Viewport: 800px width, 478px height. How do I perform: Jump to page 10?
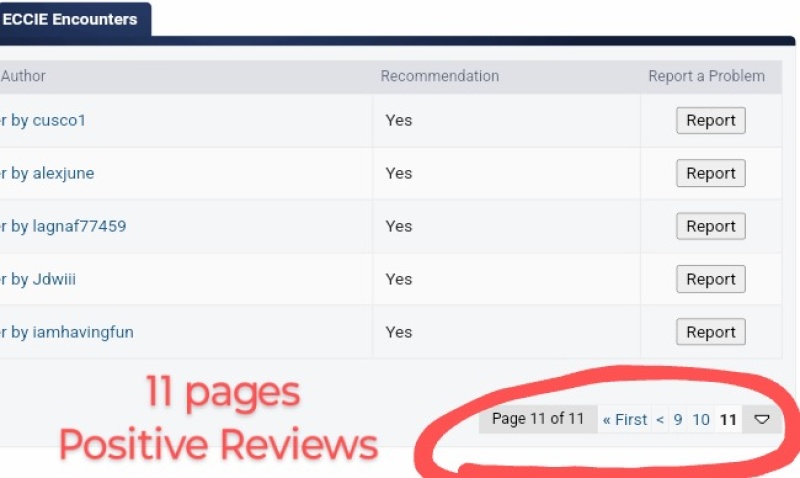(701, 419)
